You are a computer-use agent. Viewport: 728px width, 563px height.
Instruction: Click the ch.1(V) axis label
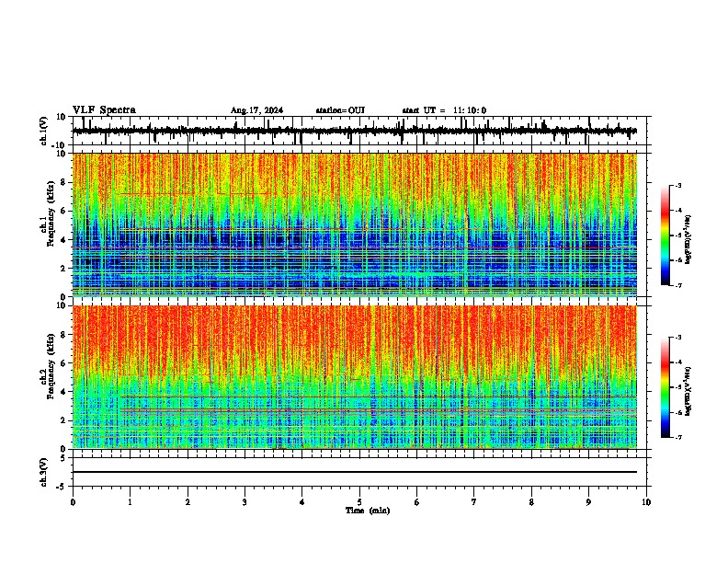44,131
